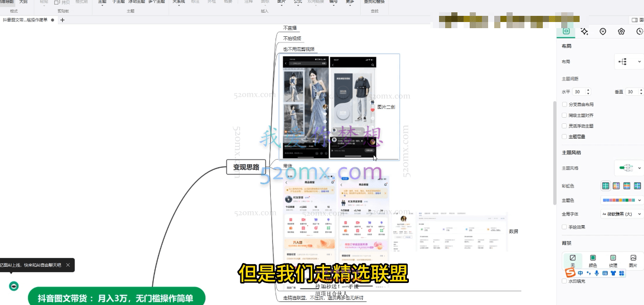This screenshot has width=644, height=305.
Task: Open the flower-shaped clipart tab in side panel
Action: click(622, 32)
